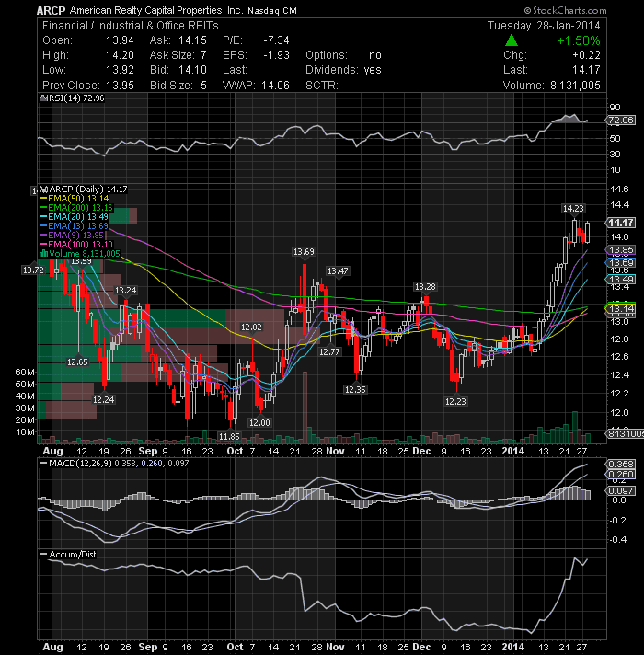Click the cyan EMA(20) legend line swatch

(x=43, y=217)
